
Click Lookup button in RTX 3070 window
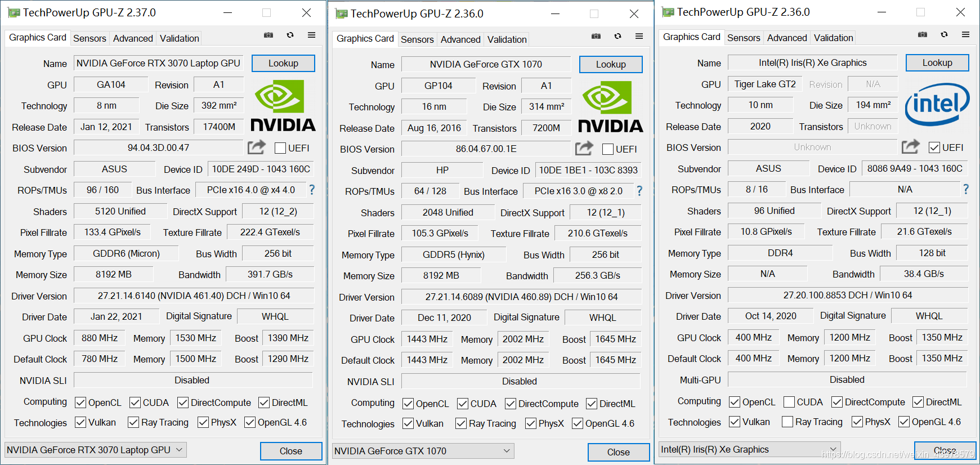pos(283,63)
